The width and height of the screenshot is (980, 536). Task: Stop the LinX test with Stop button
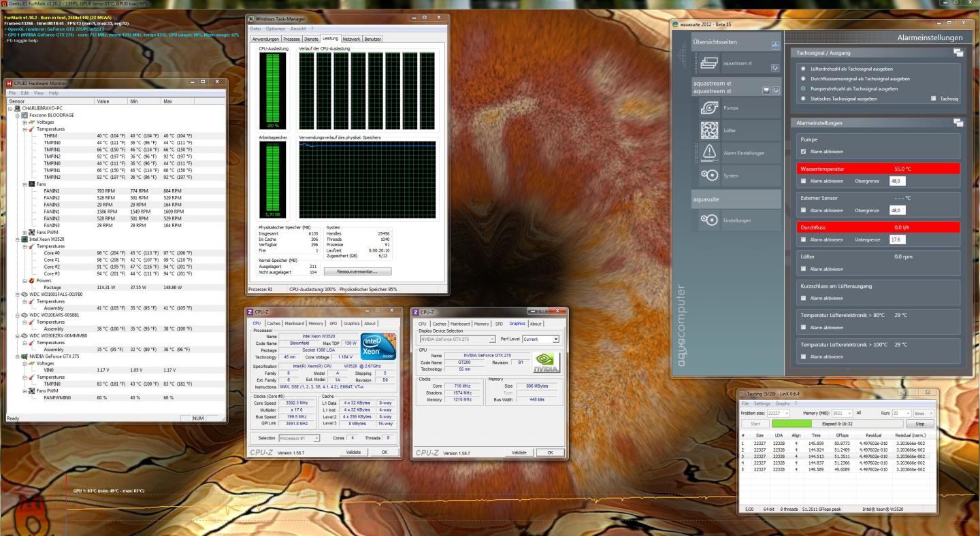[920, 423]
